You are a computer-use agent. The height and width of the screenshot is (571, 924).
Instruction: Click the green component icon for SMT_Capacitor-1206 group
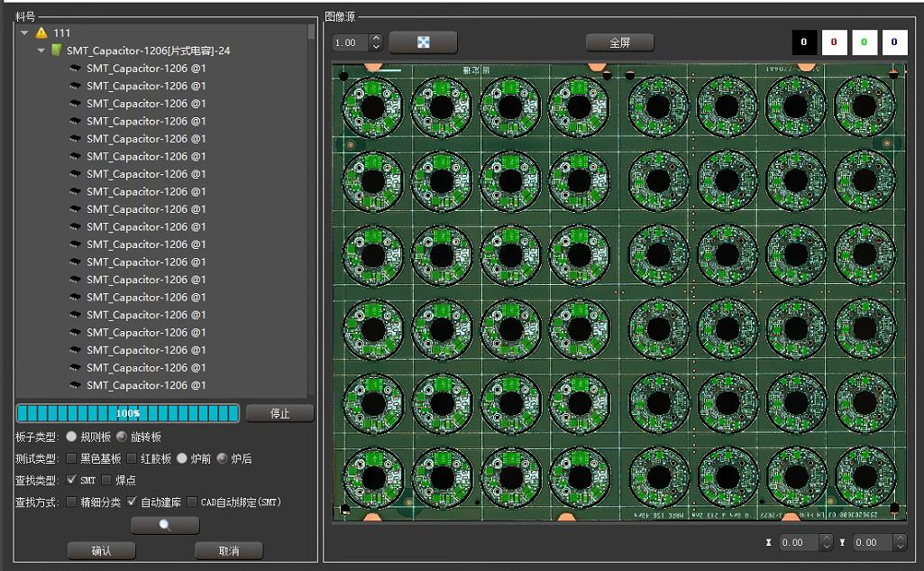pyautogui.click(x=57, y=51)
